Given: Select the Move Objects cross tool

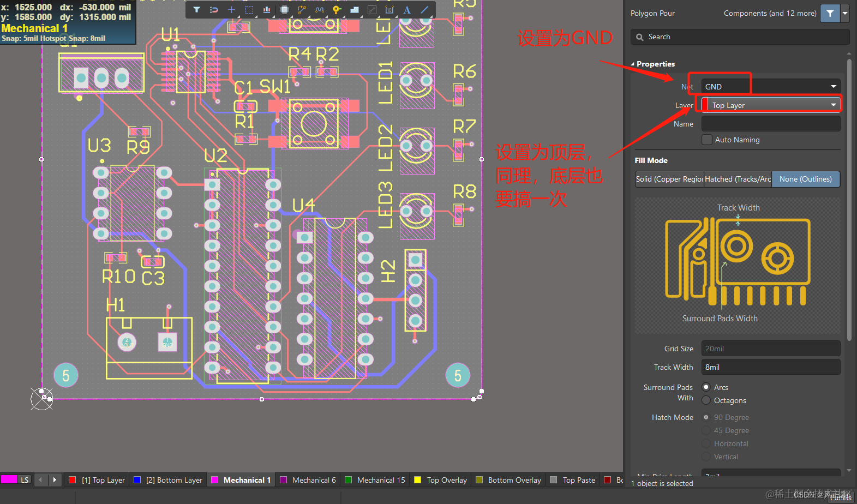Looking at the screenshot, I should (232, 10).
